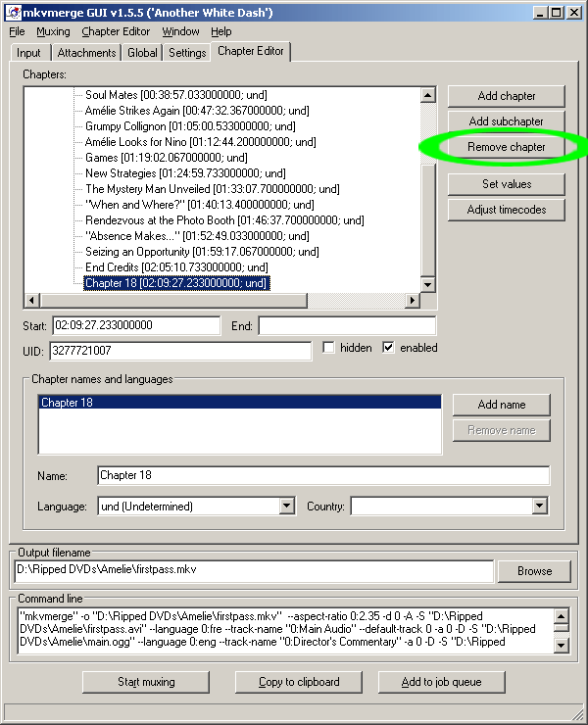Image resolution: width=588 pixels, height=725 pixels.
Task: Open the Country dropdown
Action: pos(449,507)
